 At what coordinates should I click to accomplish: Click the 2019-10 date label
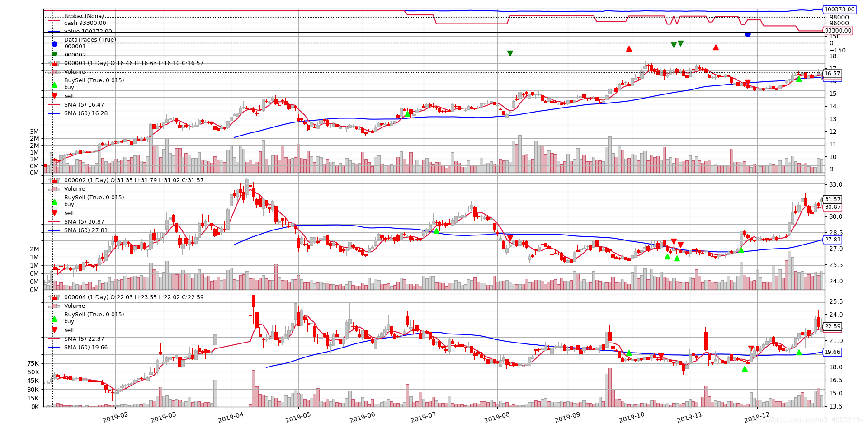coord(632,417)
